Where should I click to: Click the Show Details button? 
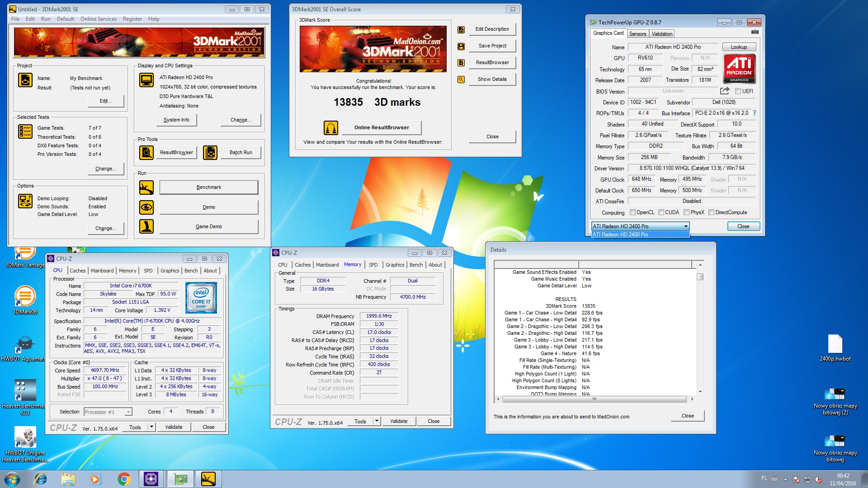[492, 80]
